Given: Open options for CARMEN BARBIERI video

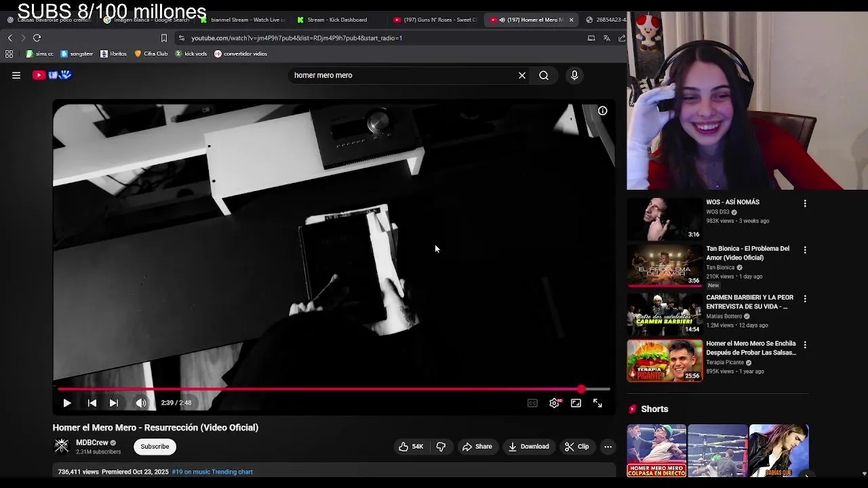Looking at the screenshot, I should point(805,298).
